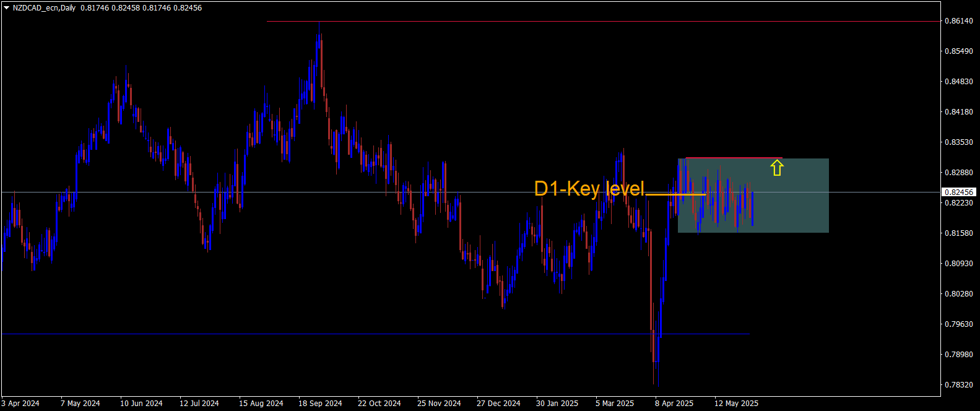The height and width of the screenshot is (411, 980).
Task: Click the 3 Apr 2024 date label
Action: (x=20, y=404)
